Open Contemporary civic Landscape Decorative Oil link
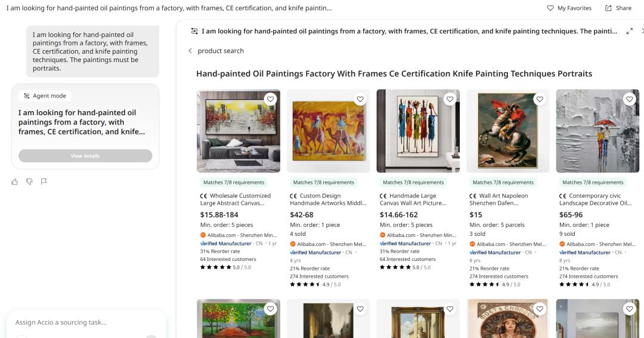Image resolution: width=644 pixels, height=338 pixels. point(599,199)
